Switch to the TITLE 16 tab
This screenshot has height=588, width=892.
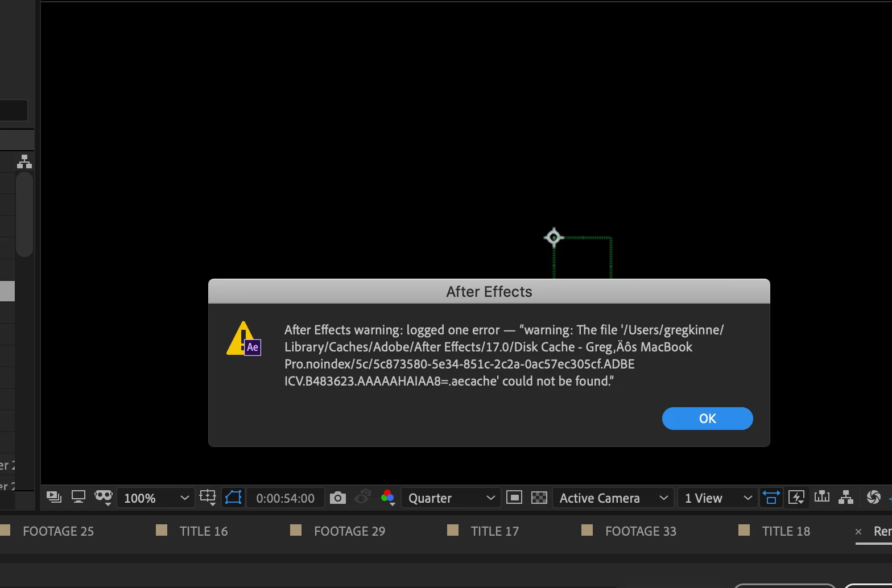pos(204,531)
